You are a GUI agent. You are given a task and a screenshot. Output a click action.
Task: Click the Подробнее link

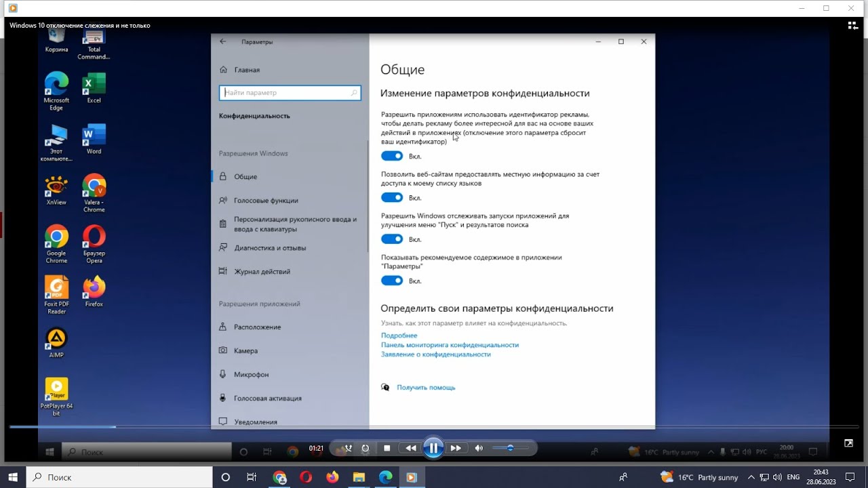(399, 335)
